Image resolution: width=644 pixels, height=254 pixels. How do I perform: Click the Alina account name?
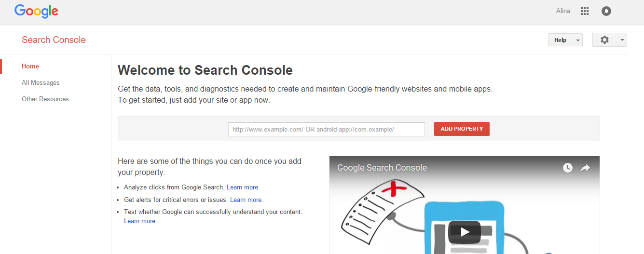click(563, 11)
